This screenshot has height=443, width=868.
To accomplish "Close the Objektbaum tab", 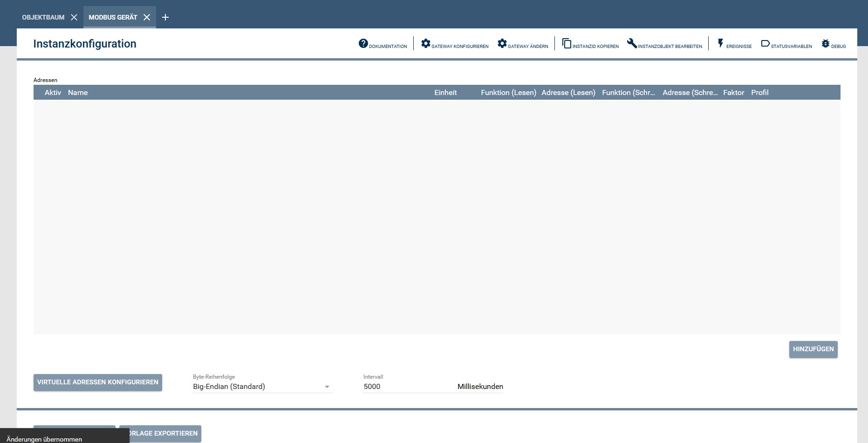I will [x=74, y=17].
